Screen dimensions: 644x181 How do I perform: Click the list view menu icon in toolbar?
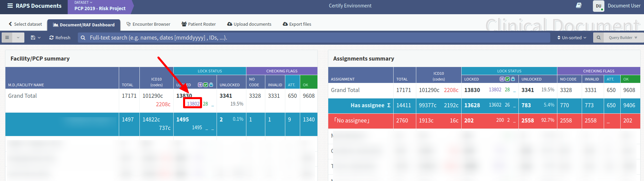coord(7,38)
